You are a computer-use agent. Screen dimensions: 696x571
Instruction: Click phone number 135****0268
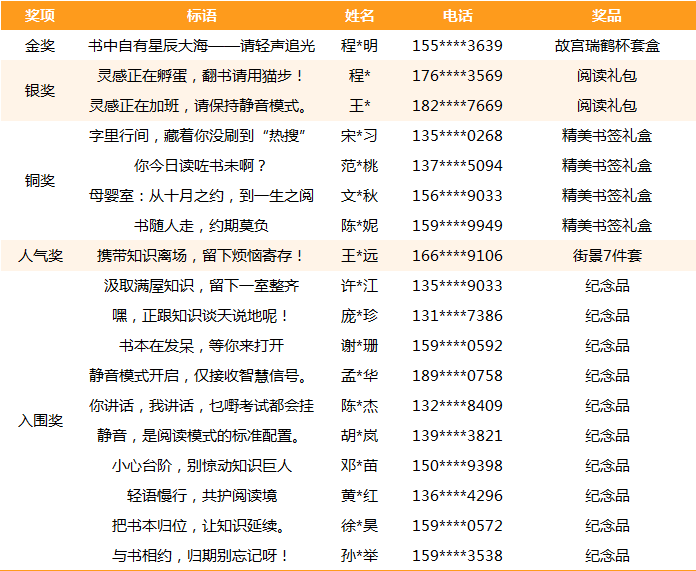click(x=457, y=135)
